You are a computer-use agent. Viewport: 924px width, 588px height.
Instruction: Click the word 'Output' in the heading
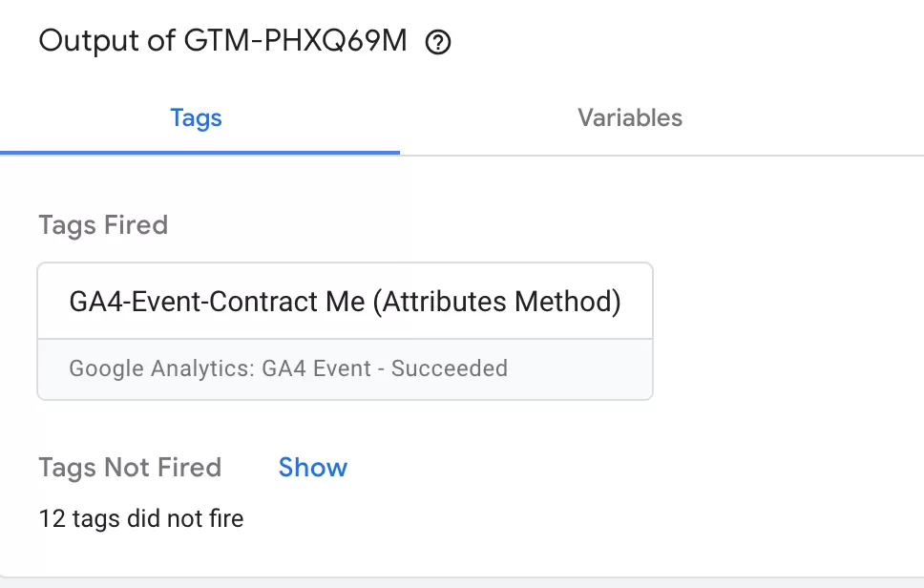click(x=89, y=41)
